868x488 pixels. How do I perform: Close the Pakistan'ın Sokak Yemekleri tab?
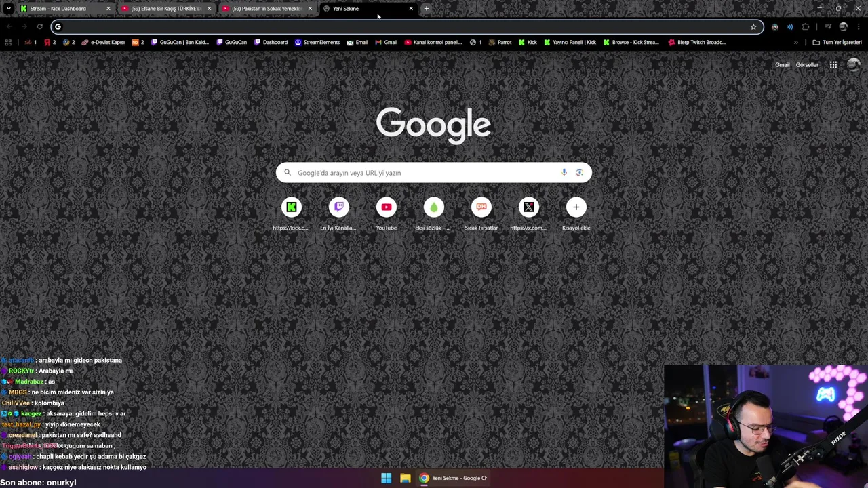click(x=310, y=8)
